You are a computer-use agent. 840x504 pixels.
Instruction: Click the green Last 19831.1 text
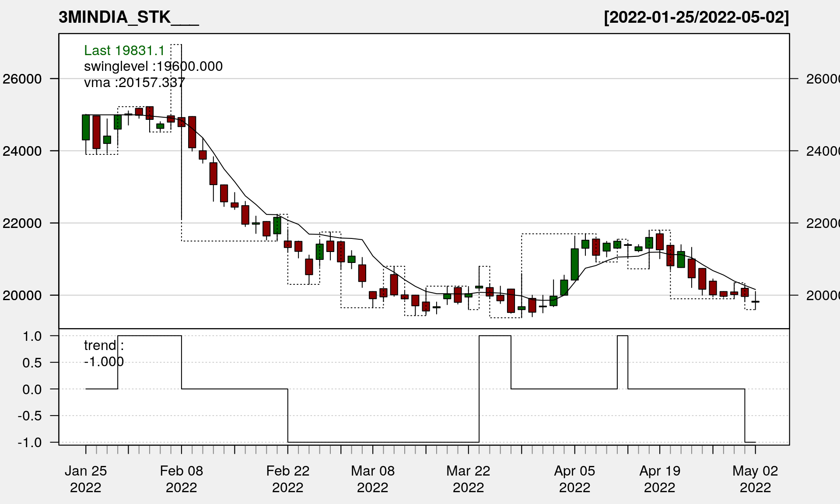tap(124, 51)
